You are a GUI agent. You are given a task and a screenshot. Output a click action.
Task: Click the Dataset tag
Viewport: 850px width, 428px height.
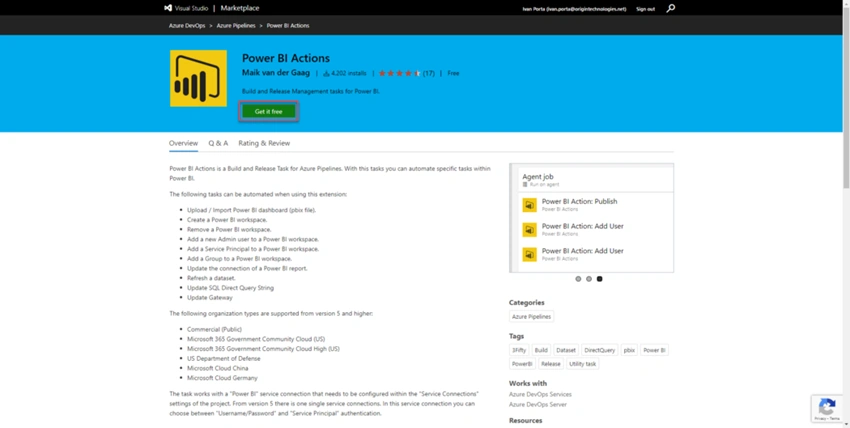(x=566, y=351)
